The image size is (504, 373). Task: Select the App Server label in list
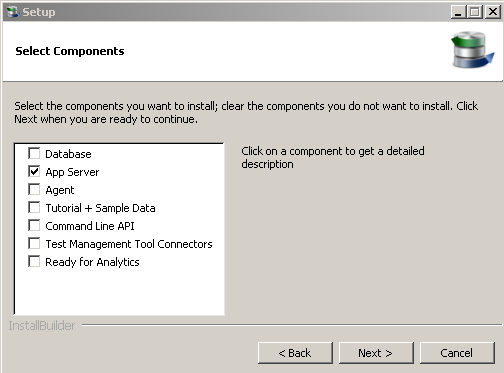pos(72,172)
